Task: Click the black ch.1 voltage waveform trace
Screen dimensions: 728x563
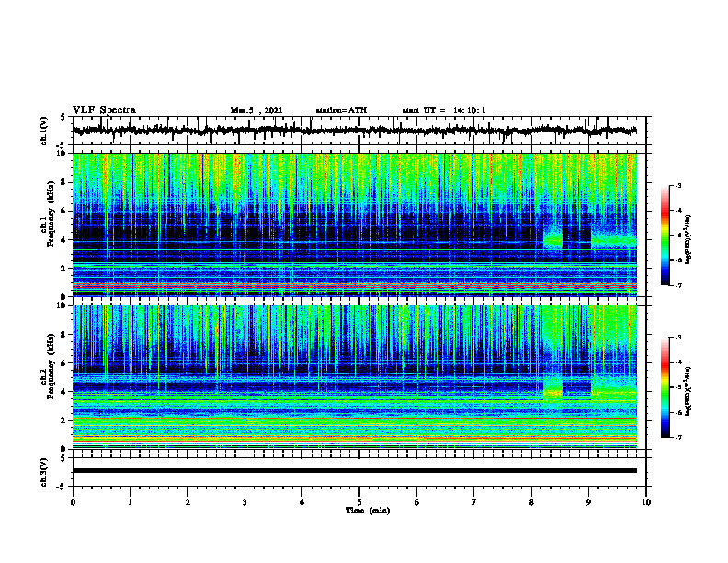Action: pyautogui.click(x=355, y=131)
